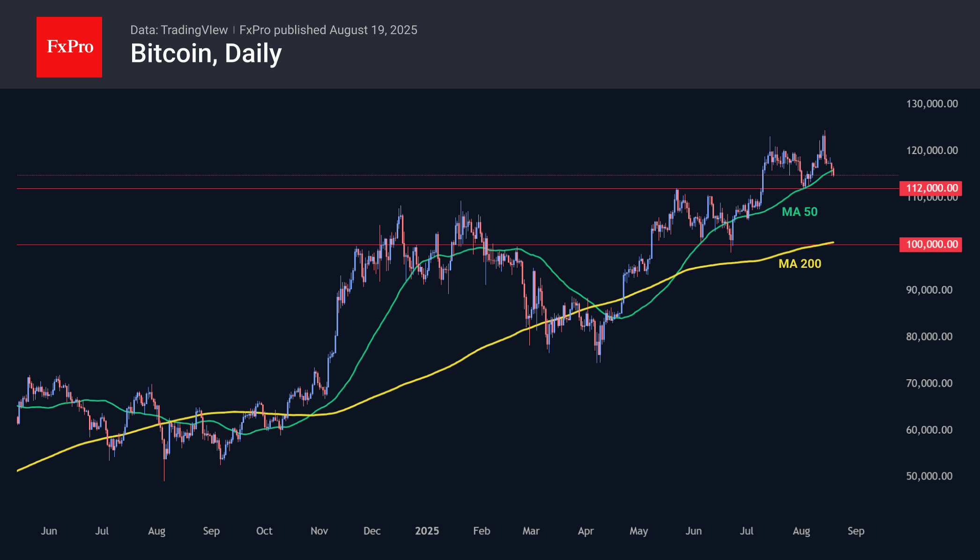Select the May marker on time axis
The image size is (980, 560).
(638, 531)
